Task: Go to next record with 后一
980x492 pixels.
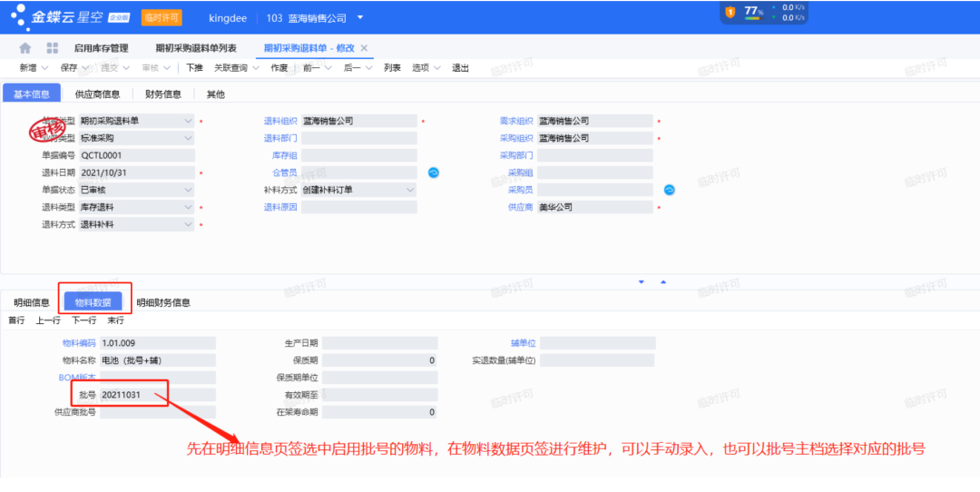Action: (352, 67)
